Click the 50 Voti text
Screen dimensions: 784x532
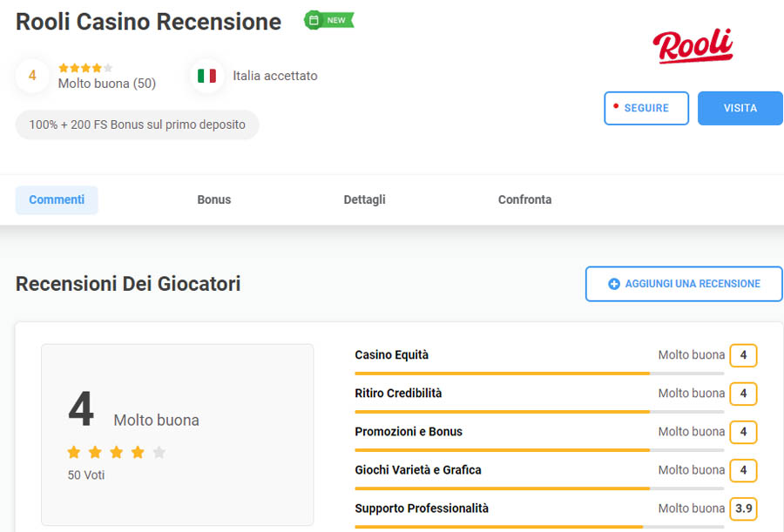coord(86,475)
